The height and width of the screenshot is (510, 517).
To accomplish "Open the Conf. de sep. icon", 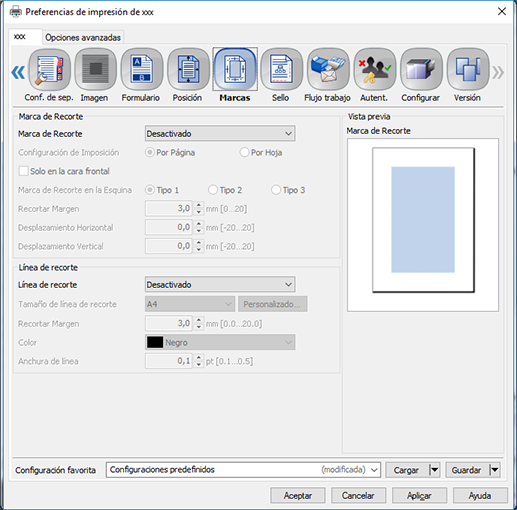I will (x=49, y=69).
